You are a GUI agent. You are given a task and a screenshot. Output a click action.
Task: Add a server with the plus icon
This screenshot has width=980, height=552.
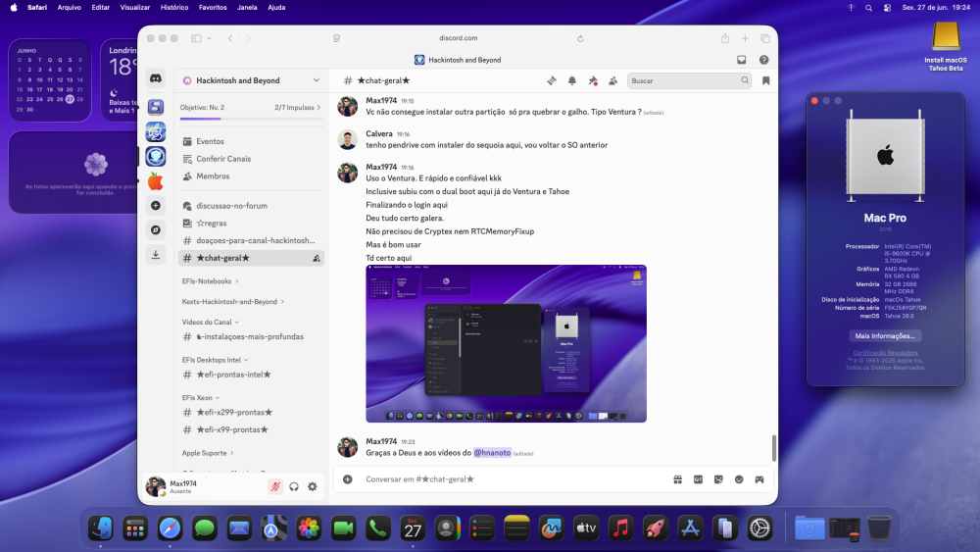click(x=156, y=205)
